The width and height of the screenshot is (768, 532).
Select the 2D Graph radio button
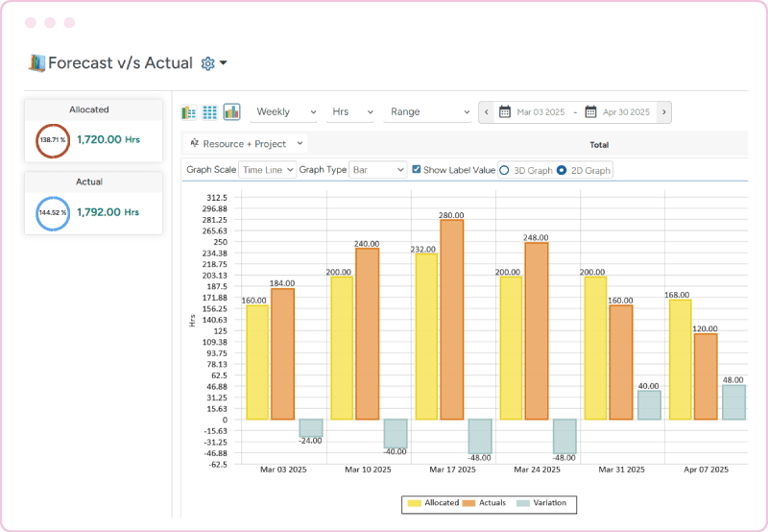[562, 170]
